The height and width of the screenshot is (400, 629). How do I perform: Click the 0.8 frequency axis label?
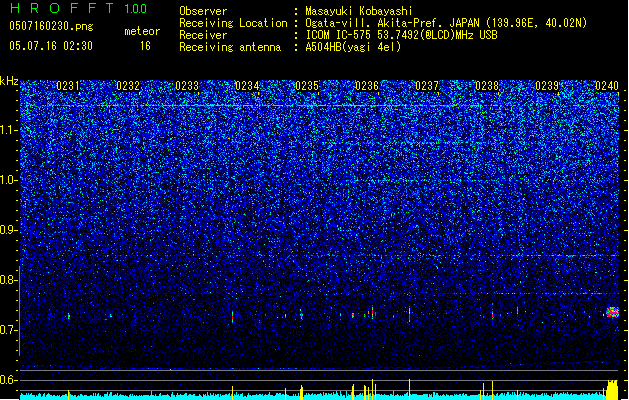click(x=9, y=280)
